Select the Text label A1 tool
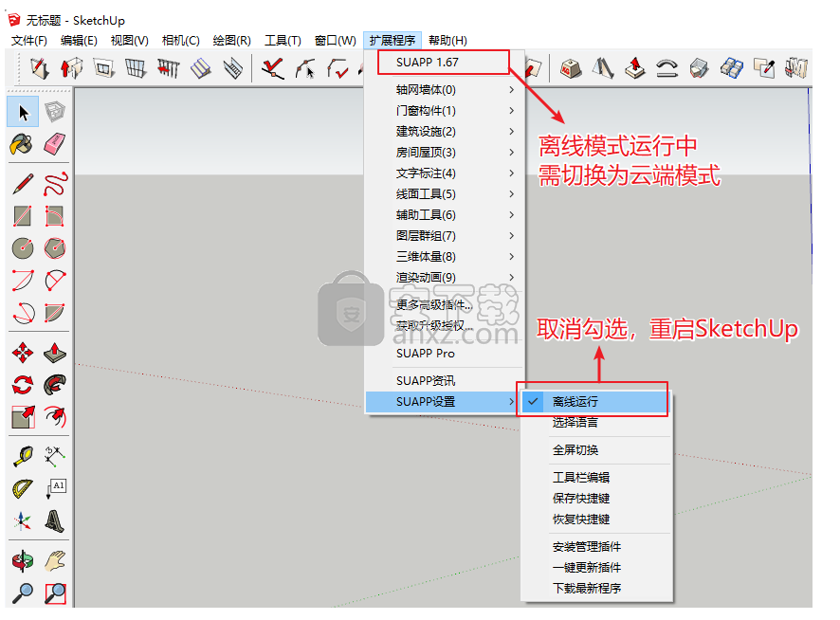840x620 pixels. click(55, 488)
